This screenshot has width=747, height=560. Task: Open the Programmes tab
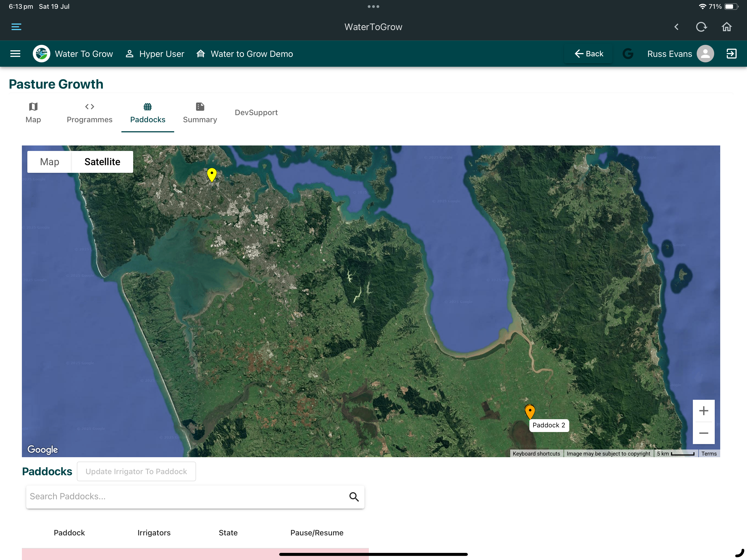point(89,113)
